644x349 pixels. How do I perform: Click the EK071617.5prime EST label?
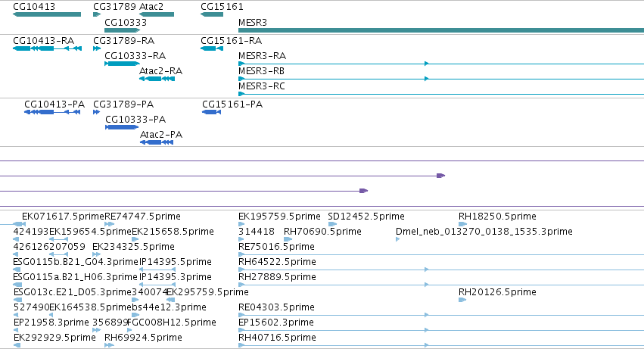coord(64,217)
